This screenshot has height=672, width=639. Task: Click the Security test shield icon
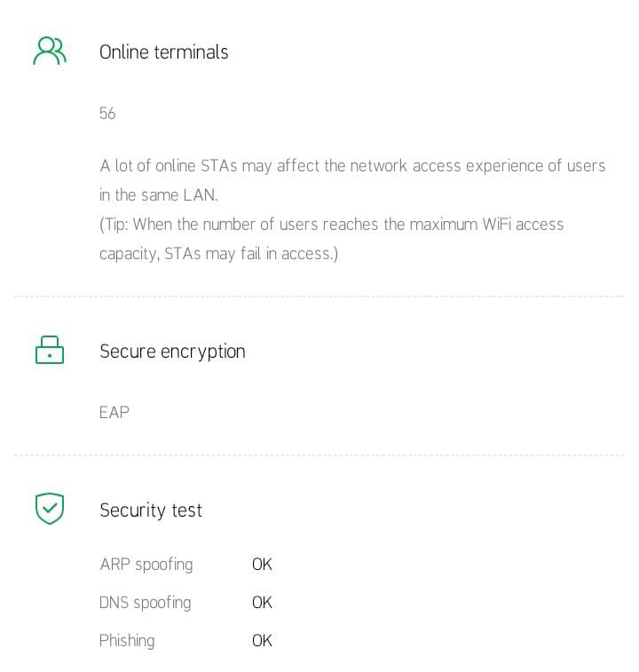(x=50, y=509)
